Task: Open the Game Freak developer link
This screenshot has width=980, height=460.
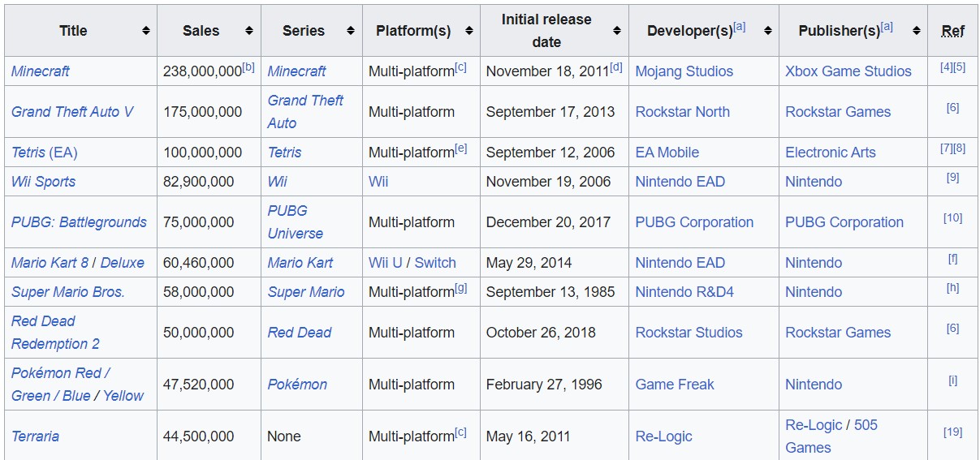Action: click(675, 385)
